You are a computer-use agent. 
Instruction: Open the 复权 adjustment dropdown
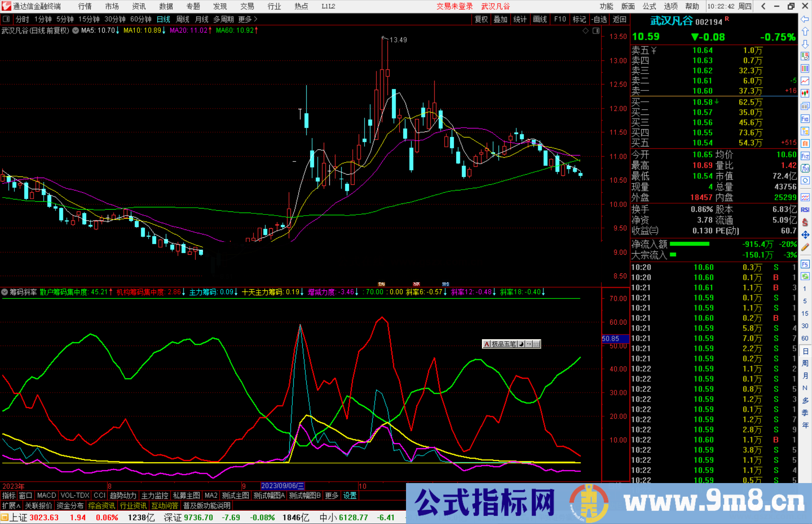click(x=481, y=19)
